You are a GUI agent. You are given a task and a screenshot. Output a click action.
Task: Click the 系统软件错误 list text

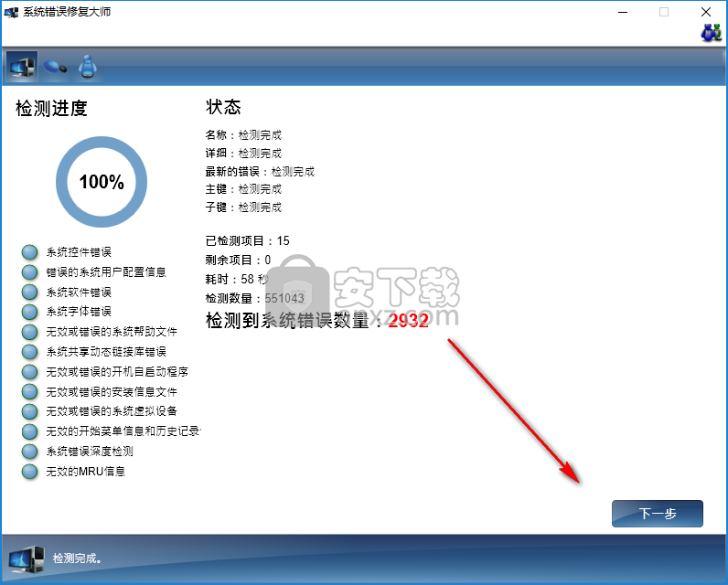(x=79, y=292)
